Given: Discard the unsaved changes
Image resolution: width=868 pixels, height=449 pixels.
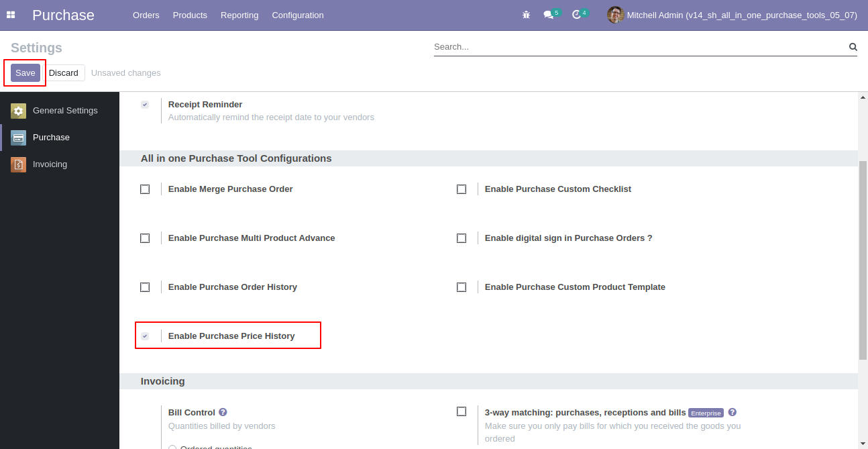Looking at the screenshot, I should pos(64,72).
